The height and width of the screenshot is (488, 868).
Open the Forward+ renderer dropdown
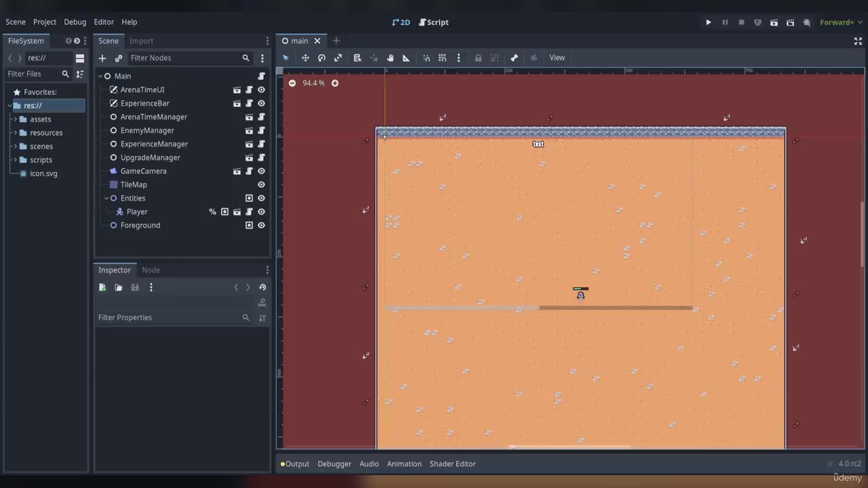coord(841,22)
